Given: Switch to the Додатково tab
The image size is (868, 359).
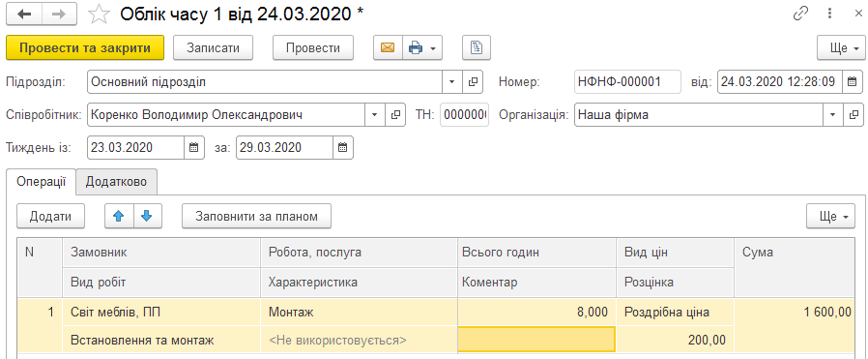Looking at the screenshot, I should pos(116,182).
